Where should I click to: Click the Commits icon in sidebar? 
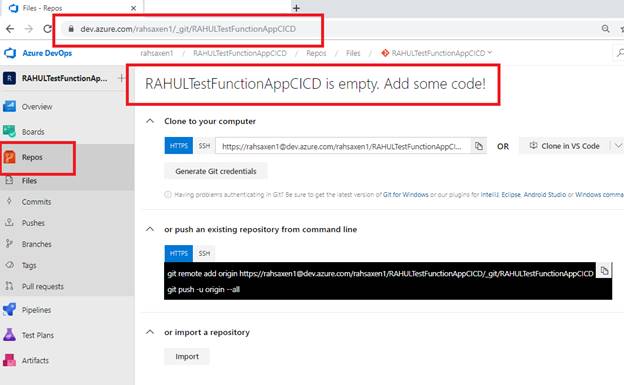(10, 201)
